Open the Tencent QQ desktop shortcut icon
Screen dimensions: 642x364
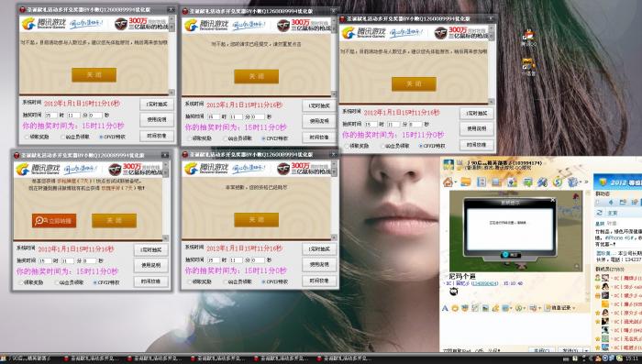[x=529, y=38]
